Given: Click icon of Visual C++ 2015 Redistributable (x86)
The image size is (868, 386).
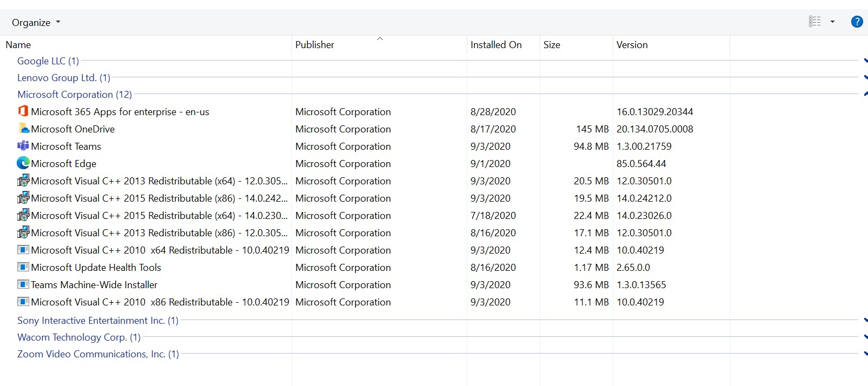Looking at the screenshot, I should coord(23,198).
